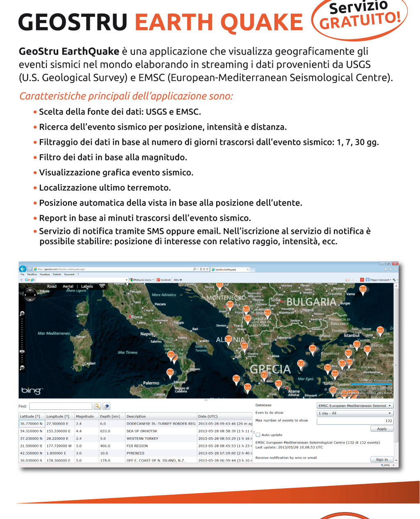
Task: Collapse the map style bar with double chevron
Action: (102, 286)
